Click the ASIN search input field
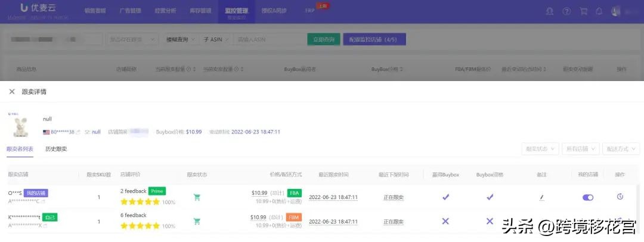Screen dimensions: 644x242 point(268,39)
